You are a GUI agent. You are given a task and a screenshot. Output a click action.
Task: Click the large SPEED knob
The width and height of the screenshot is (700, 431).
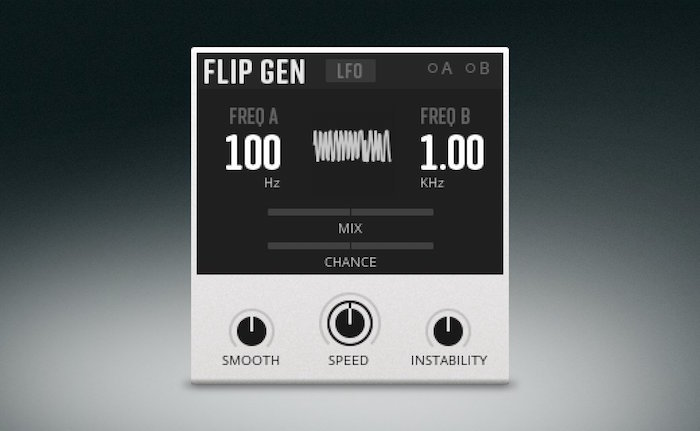(x=350, y=323)
